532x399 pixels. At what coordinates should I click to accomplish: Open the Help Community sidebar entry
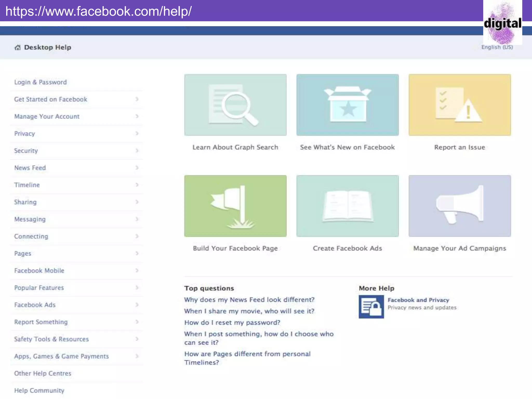[x=39, y=391]
